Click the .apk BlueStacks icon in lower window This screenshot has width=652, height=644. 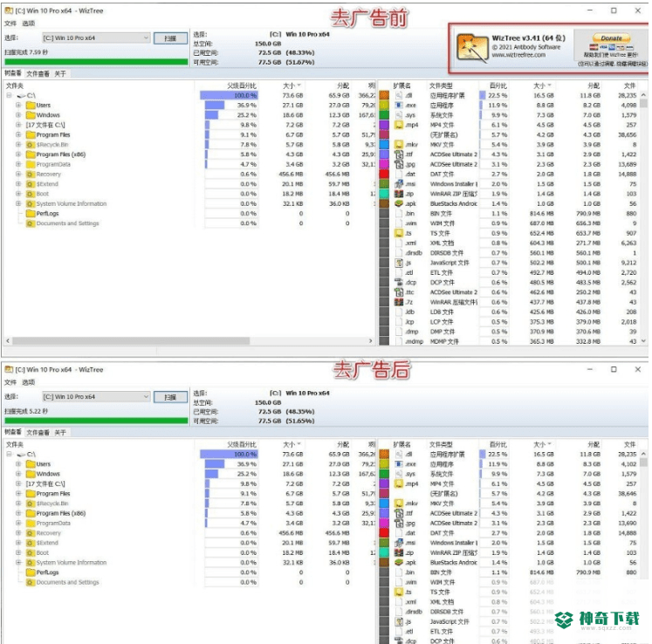click(x=399, y=563)
